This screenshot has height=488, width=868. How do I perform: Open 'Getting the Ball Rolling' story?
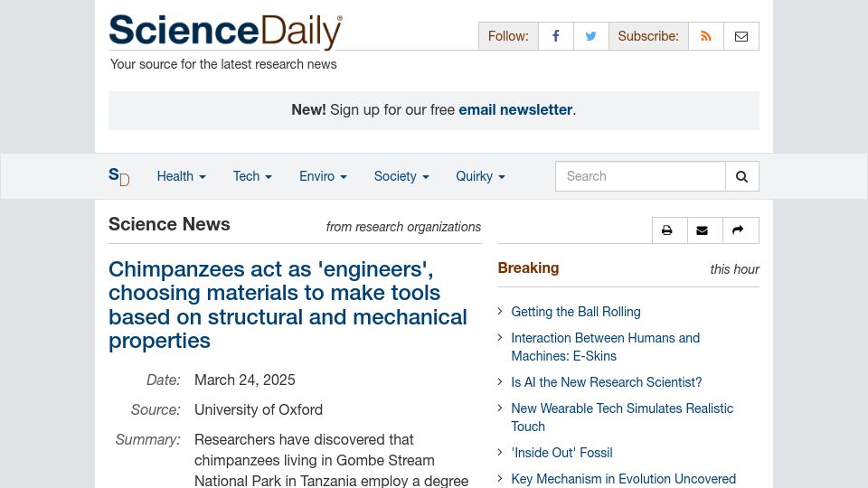[x=576, y=312]
